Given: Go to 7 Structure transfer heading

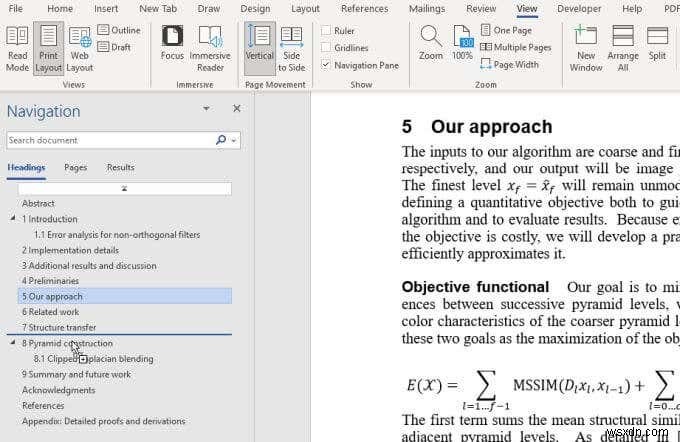Looking at the screenshot, I should point(59,327).
